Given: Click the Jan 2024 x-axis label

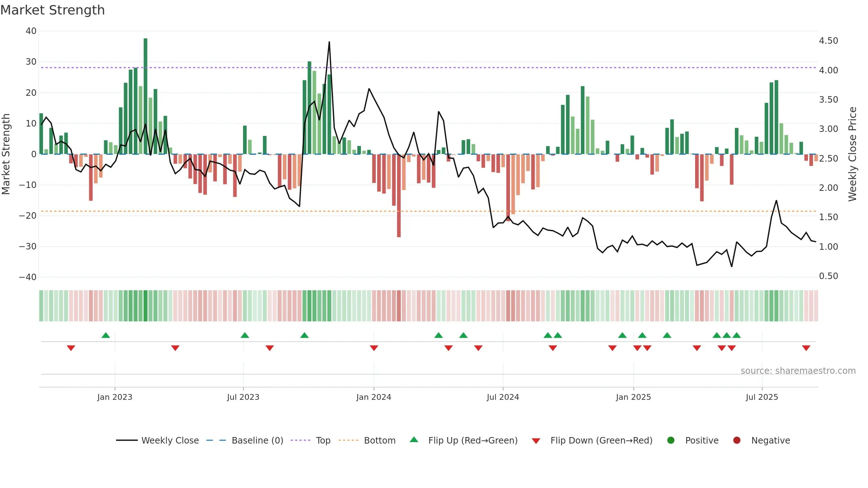Looking at the screenshot, I should point(374,397).
